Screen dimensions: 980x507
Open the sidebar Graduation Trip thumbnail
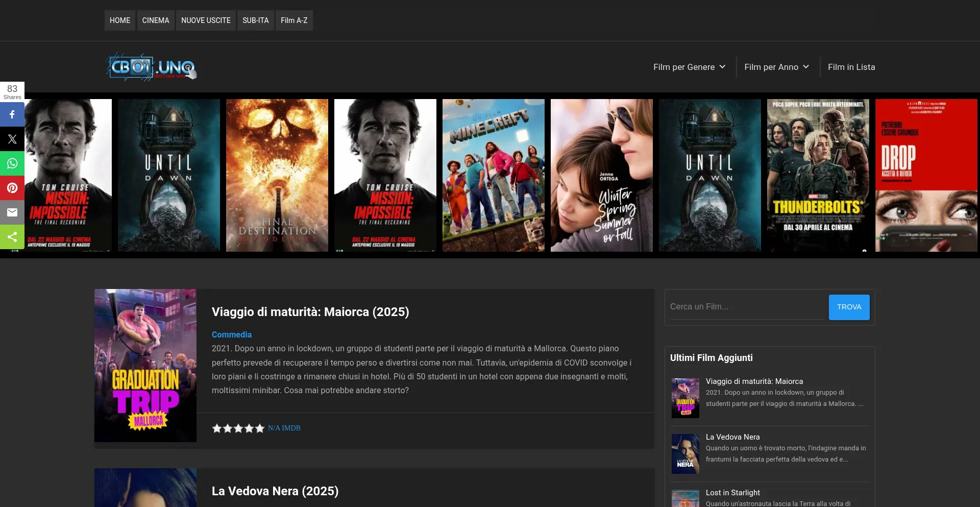click(685, 398)
